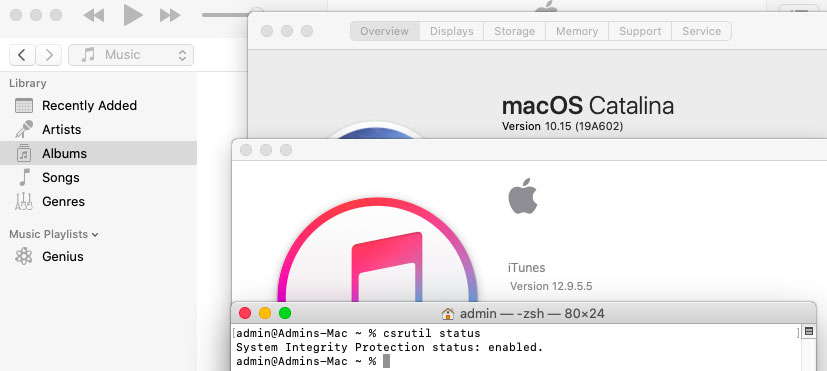Switch to the Overview tab

(x=384, y=31)
